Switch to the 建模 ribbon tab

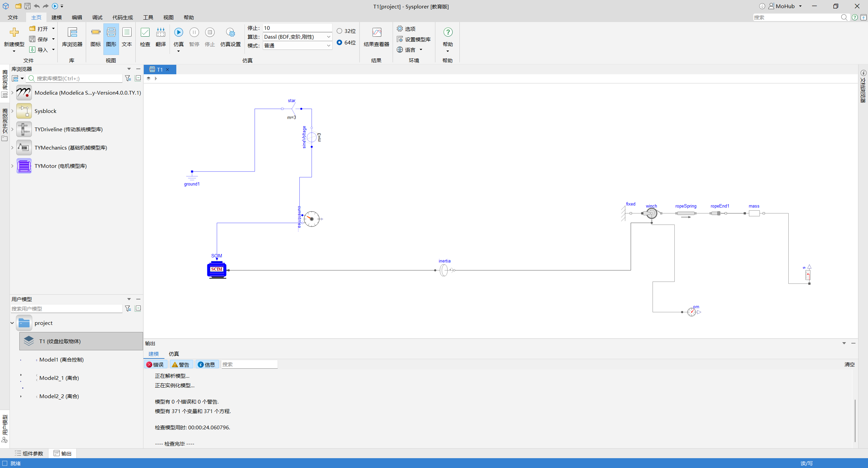tap(57, 17)
